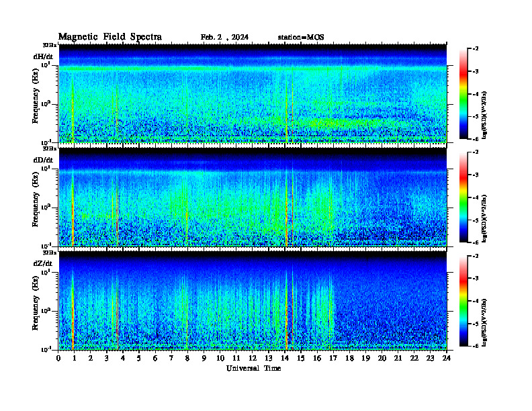
Task: Click hour 22 on the Universal Time axis
Action: 414,358
